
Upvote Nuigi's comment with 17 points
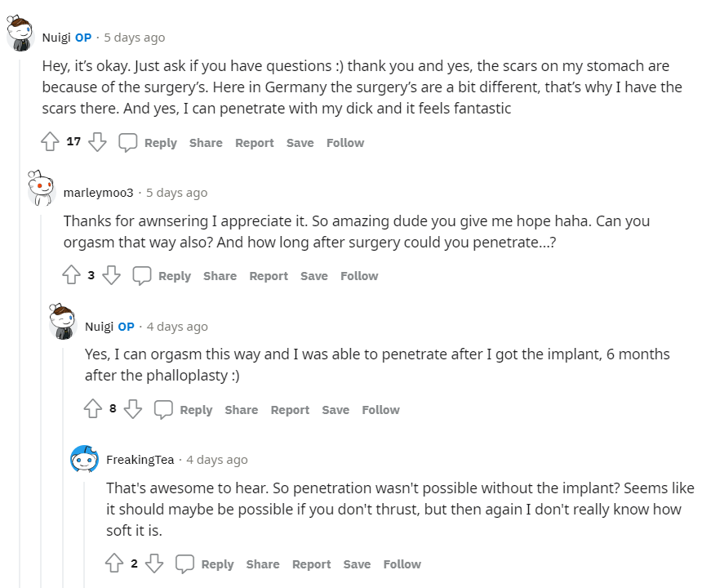point(51,142)
